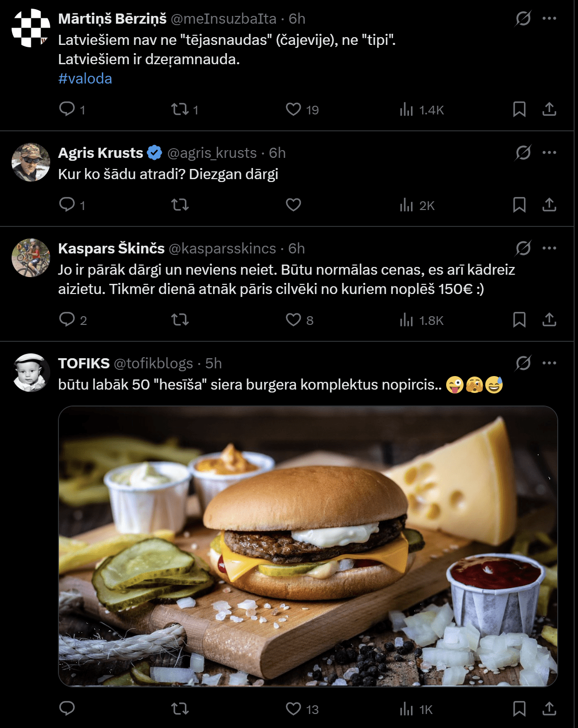
Task: Open Grok icon on Agris Krusts's tweet
Action: pos(523,153)
